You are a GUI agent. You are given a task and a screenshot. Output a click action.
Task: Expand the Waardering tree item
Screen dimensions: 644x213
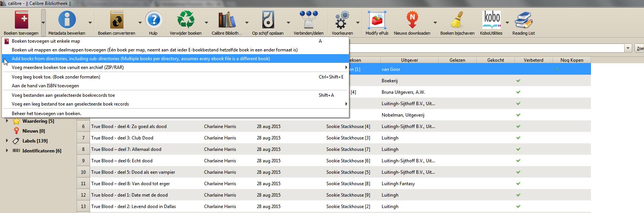pyautogui.click(x=7, y=121)
